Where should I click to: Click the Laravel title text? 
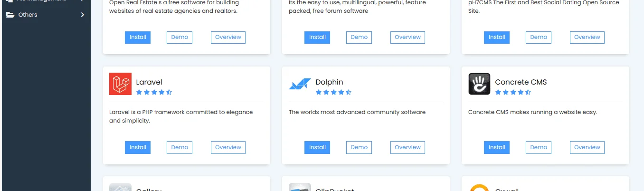point(149,82)
